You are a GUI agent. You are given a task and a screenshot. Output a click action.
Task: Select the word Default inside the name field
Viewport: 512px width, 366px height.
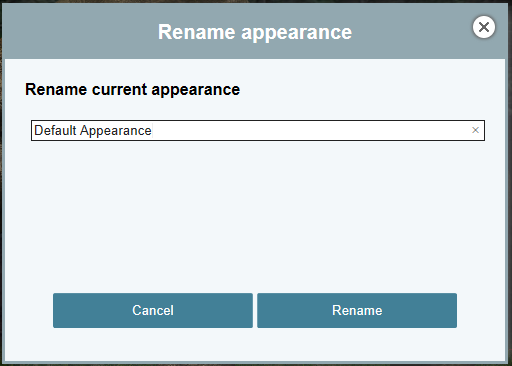55,130
